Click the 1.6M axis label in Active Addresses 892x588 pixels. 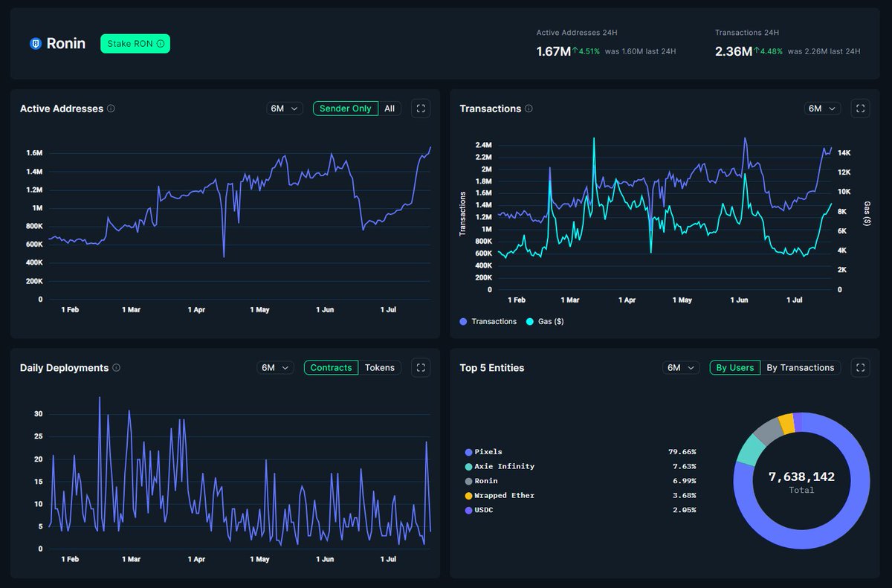click(x=34, y=153)
